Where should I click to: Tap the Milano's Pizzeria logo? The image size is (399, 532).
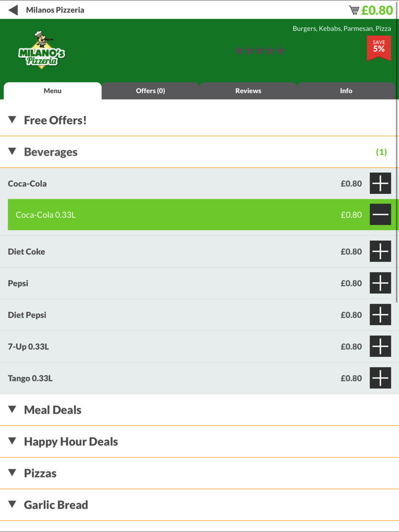point(41,50)
